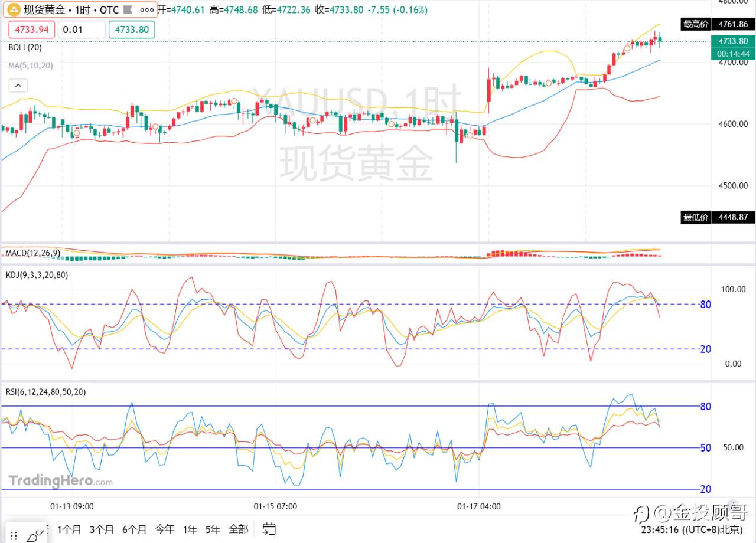Click the TradingHero.com logo

pos(60,481)
